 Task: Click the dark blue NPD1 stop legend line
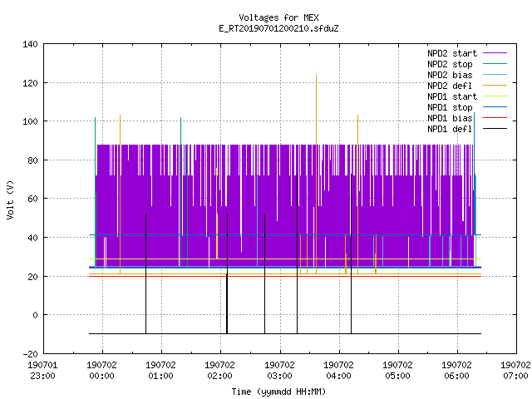(495, 107)
